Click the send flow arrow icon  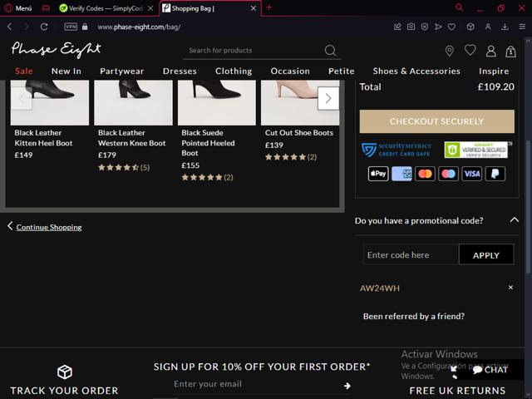(438, 27)
